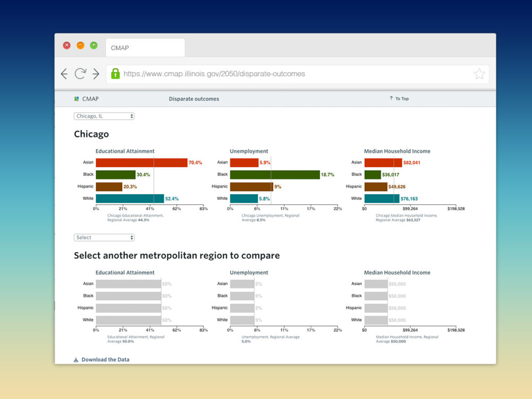The height and width of the screenshot is (399, 532).
Task: Open the Select comparison region dropdown
Action: (x=104, y=237)
